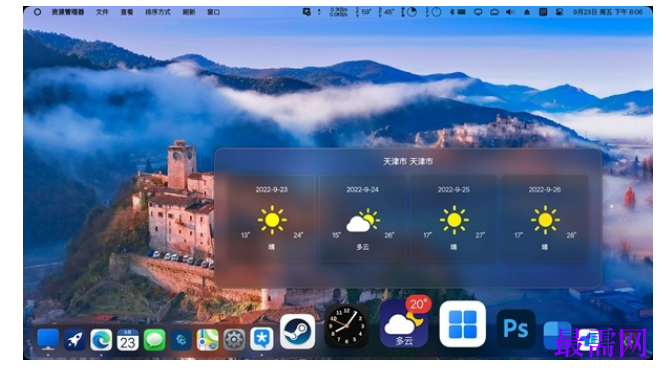
Task: Click the display monitor icon in menu bar
Action: click(x=478, y=12)
